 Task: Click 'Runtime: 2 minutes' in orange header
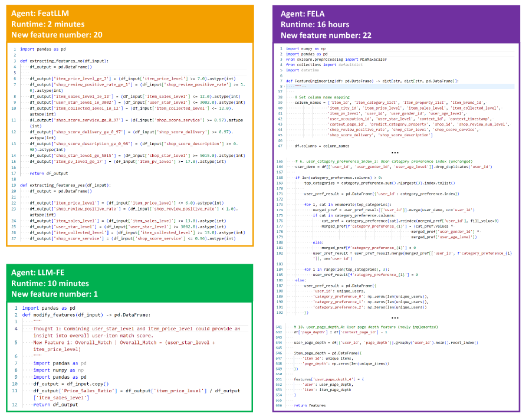click(48, 24)
